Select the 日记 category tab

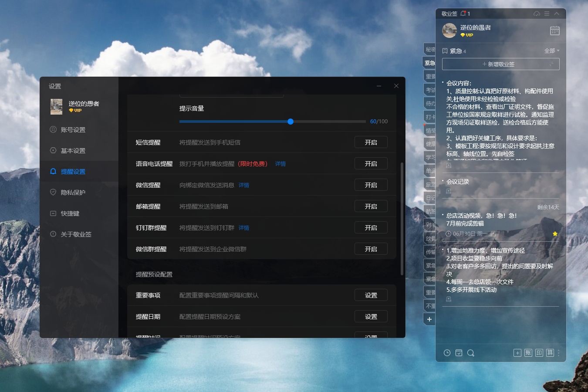[430, 198]
